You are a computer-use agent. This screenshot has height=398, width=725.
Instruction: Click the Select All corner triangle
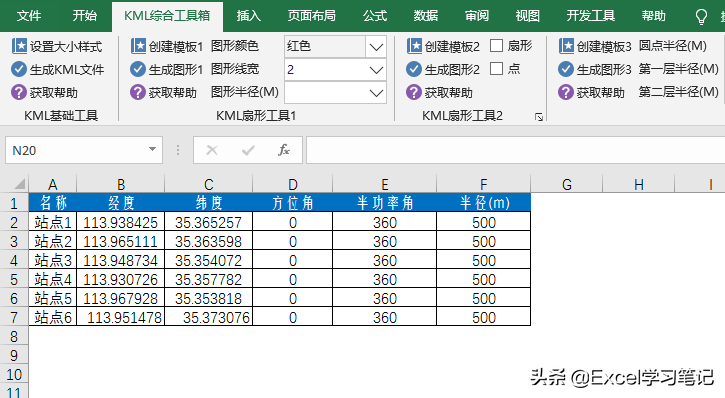tap(18, 184)
